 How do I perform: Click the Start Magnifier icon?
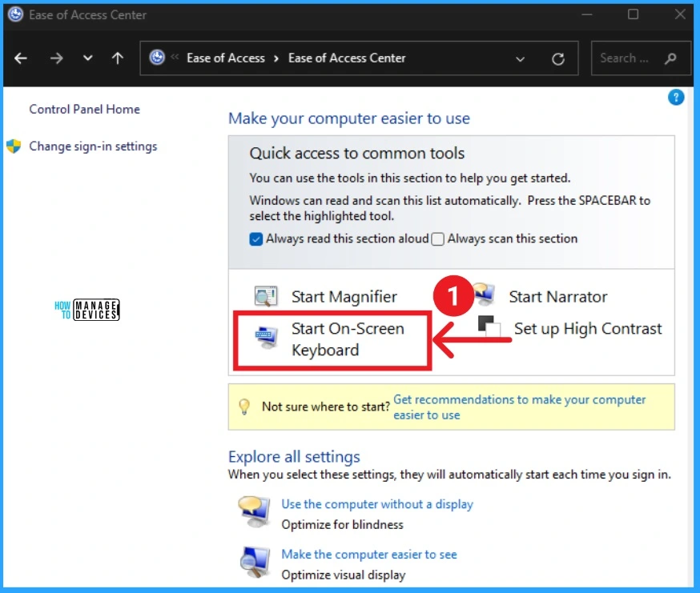[266, 296]
